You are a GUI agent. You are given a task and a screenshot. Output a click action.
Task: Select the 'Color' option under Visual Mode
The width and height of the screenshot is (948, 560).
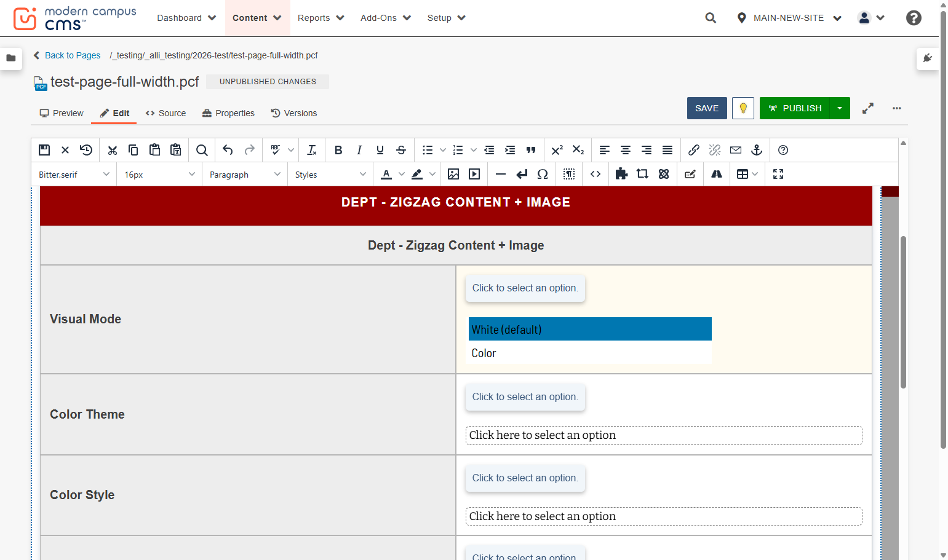tap(590, 353)
